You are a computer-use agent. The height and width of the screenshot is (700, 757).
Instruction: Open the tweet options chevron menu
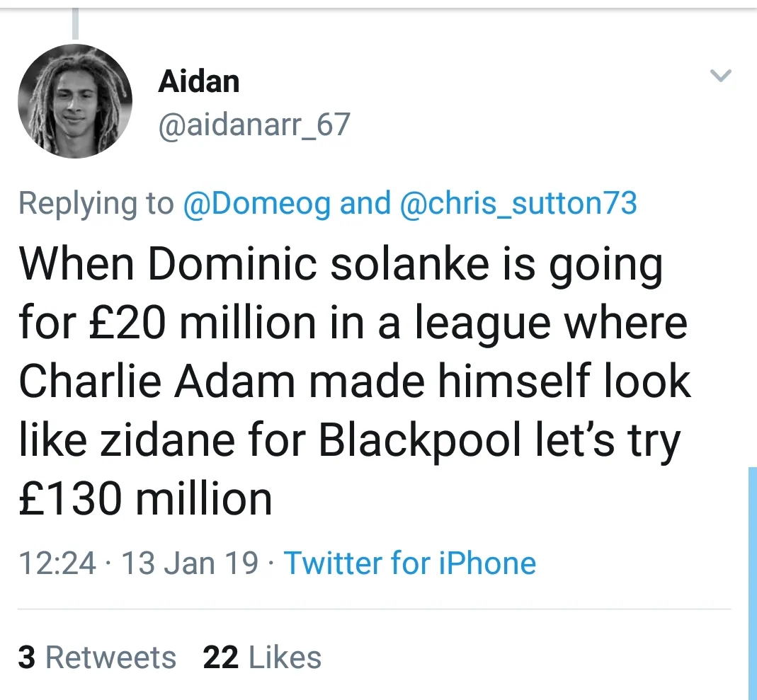tap(720, 76)
